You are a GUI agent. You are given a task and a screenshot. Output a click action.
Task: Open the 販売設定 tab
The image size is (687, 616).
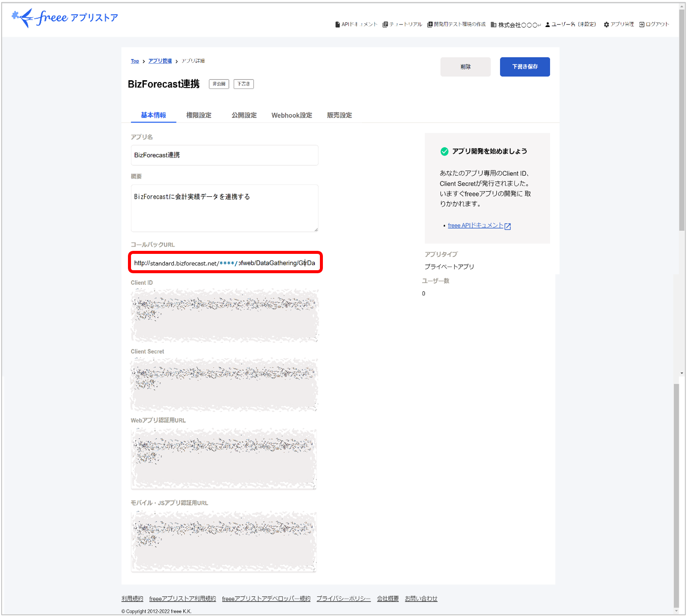339,115
